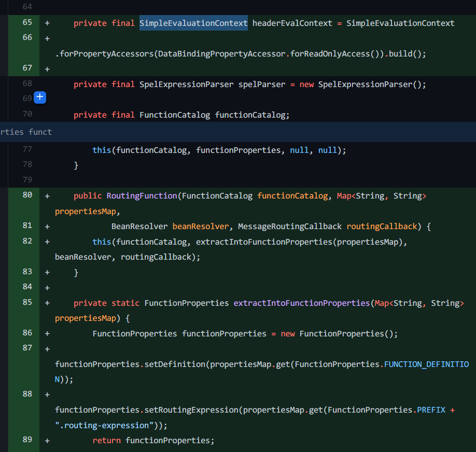Screen dimensions: 476x452
Task: Click the PREFIX constant on line 88
Action: pyautogui.click(x=431, y=410)
